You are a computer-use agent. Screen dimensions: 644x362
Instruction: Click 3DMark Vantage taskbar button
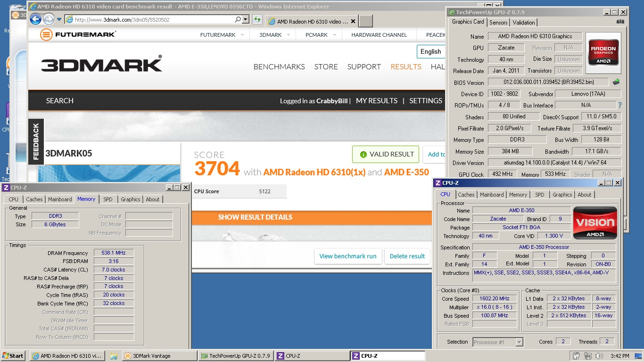coord(160,356)
